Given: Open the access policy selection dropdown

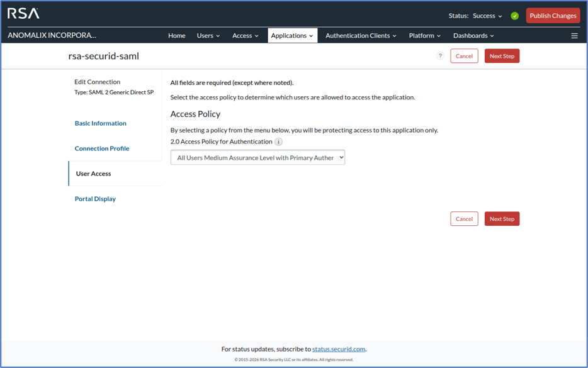Looking at the screenshot, I should 257,157.
